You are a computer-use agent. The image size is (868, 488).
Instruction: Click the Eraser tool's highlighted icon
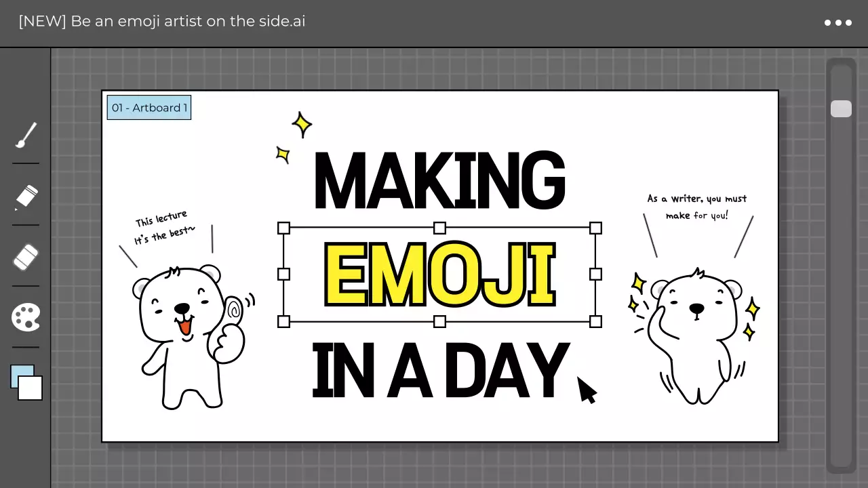[x=26, y=256]
